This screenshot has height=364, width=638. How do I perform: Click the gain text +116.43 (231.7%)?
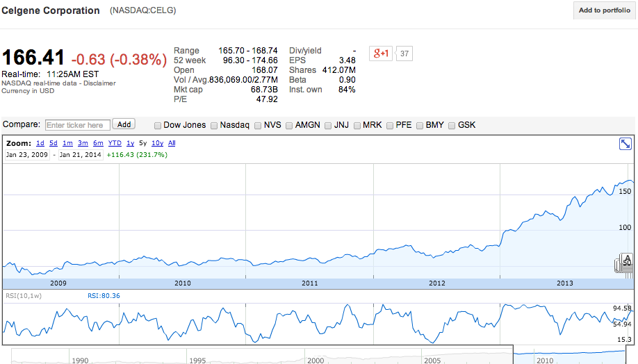pyautogui.click(x=137, y=155)
